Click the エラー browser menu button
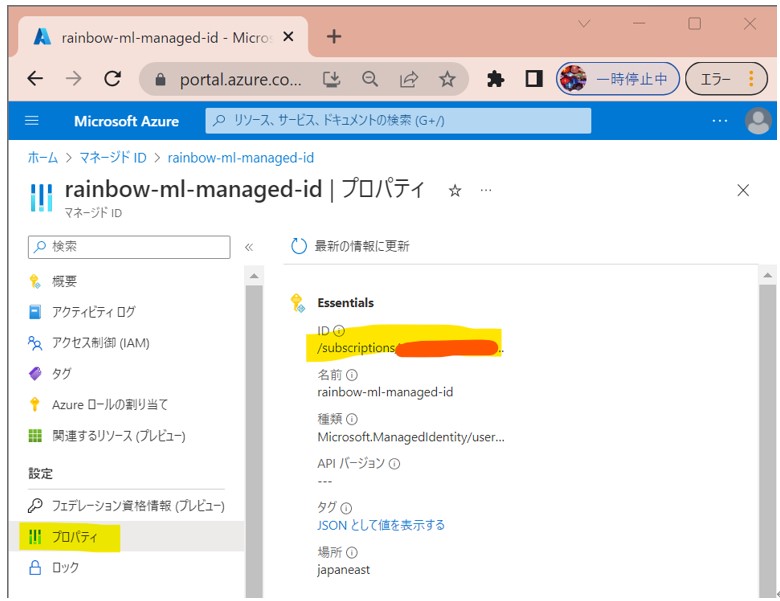The height and width of the screenshot is (601, 780). pyautogui.click(x=726, y=79)
